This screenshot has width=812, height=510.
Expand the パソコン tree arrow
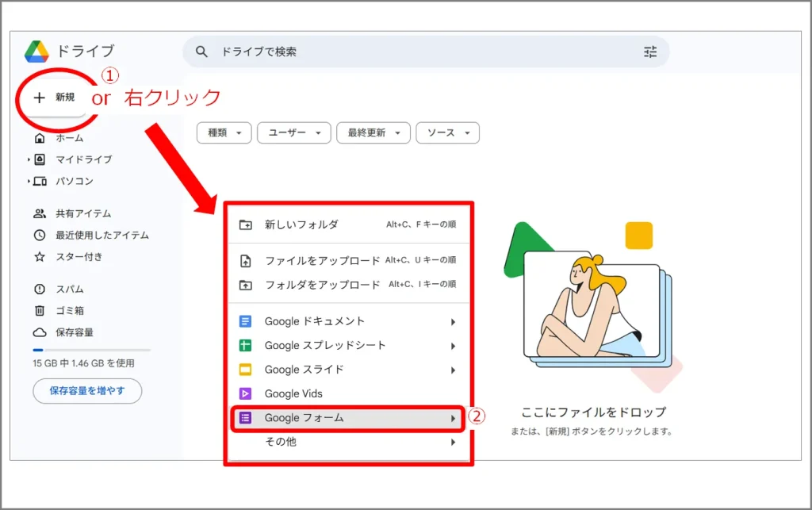tap(29, 182)
